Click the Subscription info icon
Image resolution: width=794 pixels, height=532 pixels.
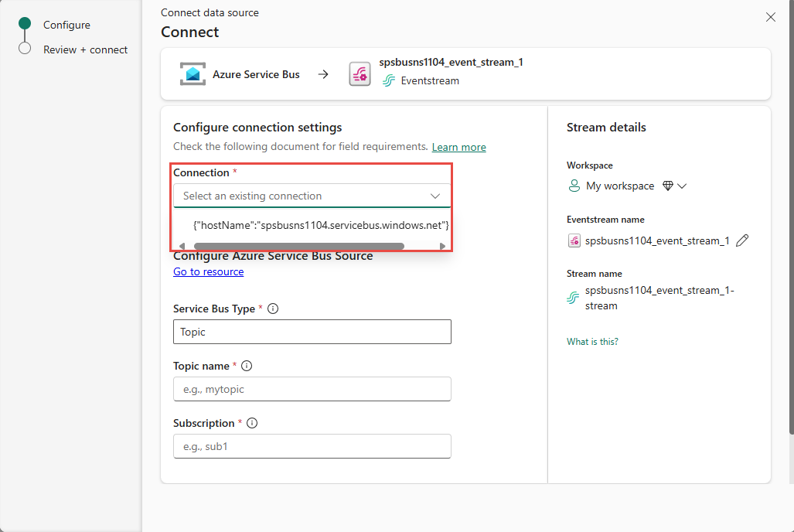tap(252, 423)
